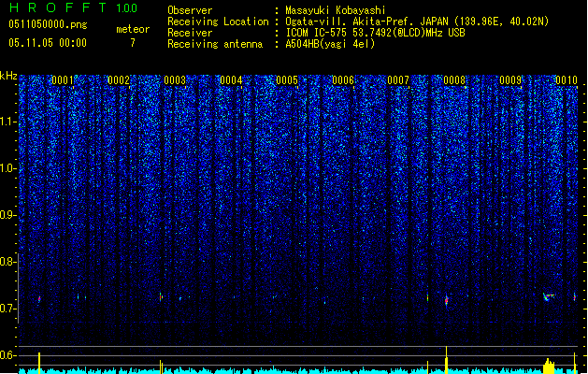Click the tallest yellow power spike near 0008
588x374 pixels.
click(x=446, y=360)
